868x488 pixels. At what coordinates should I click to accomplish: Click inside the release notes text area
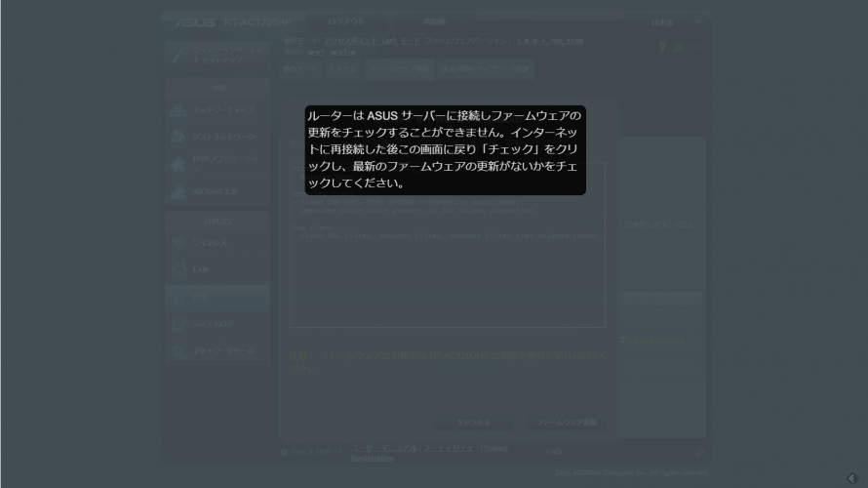tap(448, 244)
